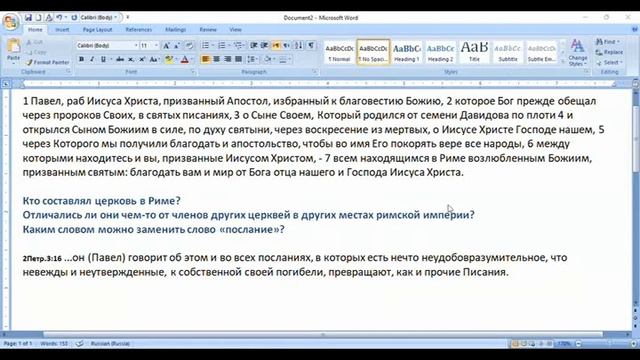
Task: Switch to the Page Layout tab
Action: [x=97, y=30]
